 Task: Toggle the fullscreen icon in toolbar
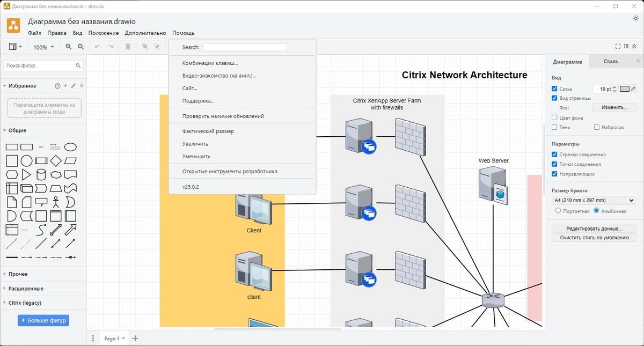point(618,47)
